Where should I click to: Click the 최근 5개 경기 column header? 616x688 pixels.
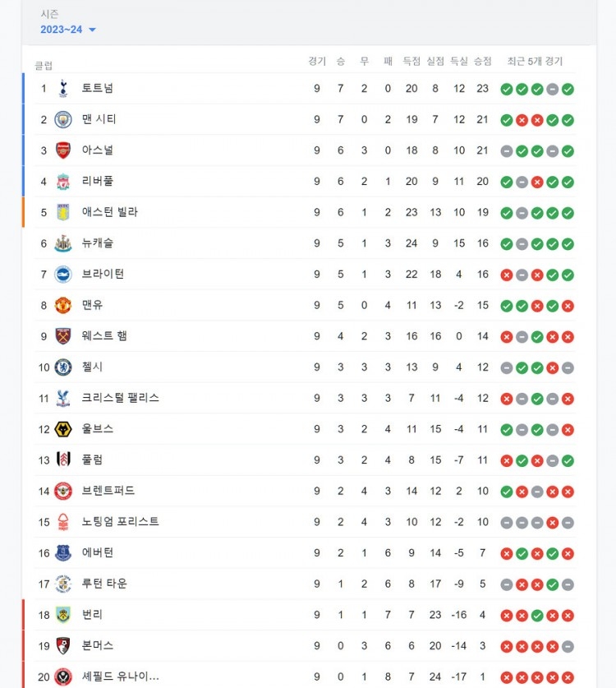[535, 61]
